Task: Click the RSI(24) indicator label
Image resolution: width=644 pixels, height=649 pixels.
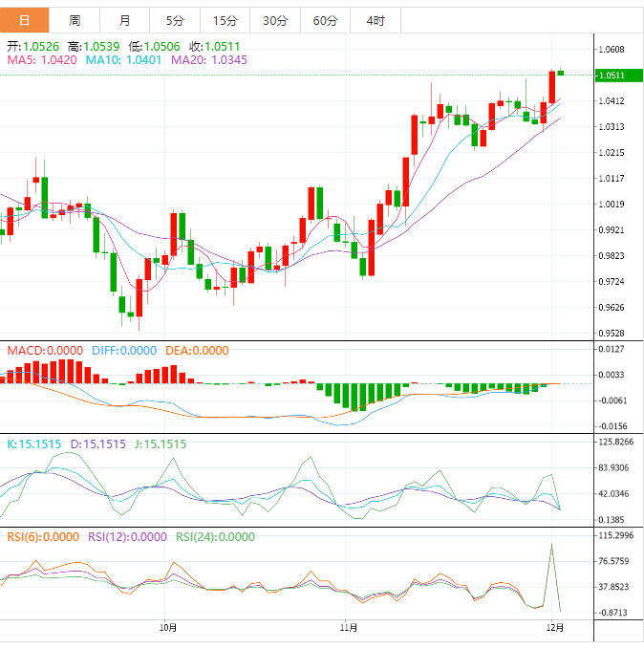Action: pyautogui.click(x=215, y=537)
